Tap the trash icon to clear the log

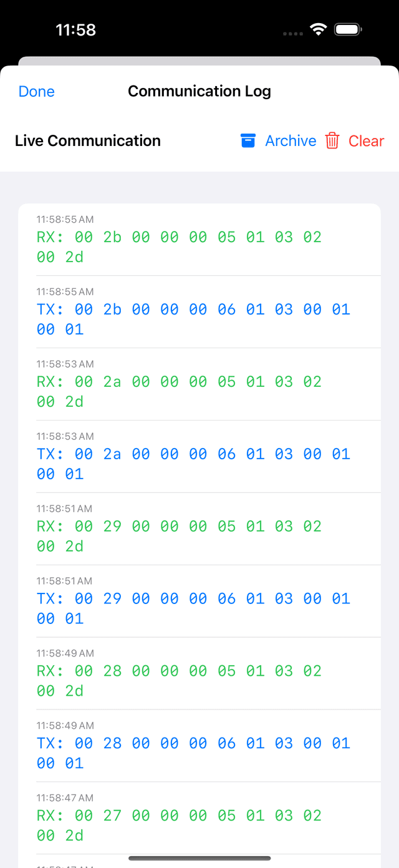[332, 140]
